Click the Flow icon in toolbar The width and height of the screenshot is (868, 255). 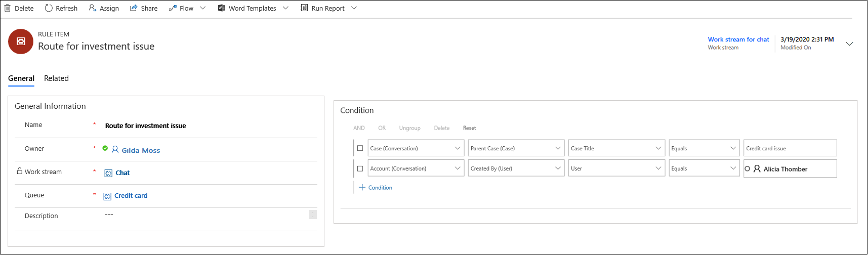(x=173, y=8)
